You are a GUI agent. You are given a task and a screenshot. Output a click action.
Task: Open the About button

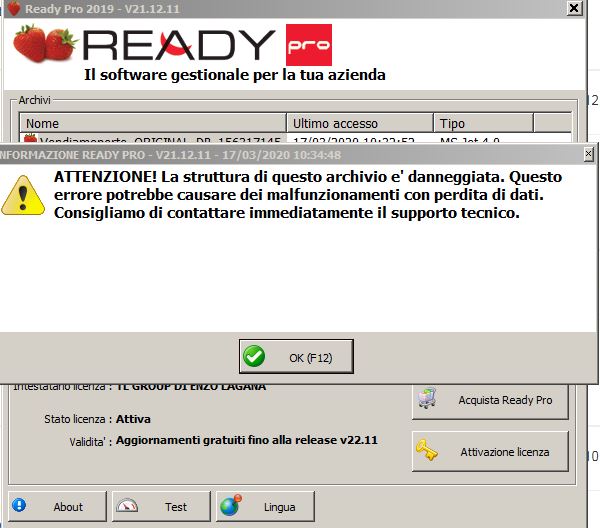click(57, 507)
